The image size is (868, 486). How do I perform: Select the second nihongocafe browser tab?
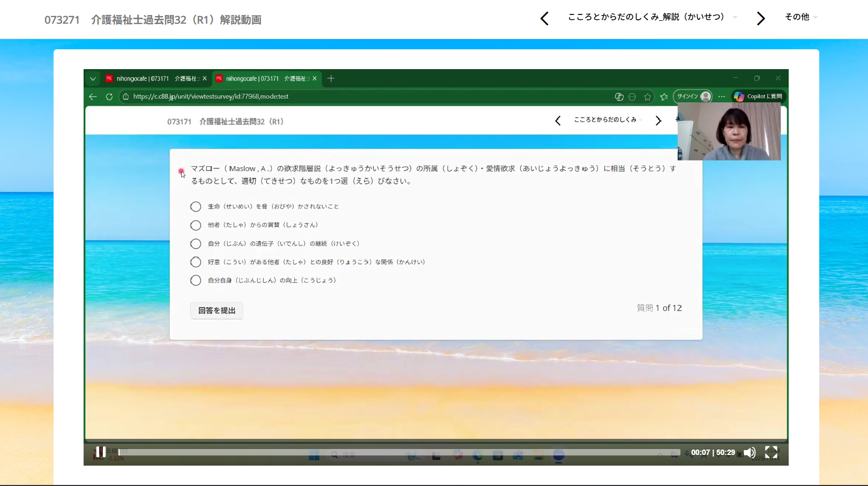coord(261,79)
